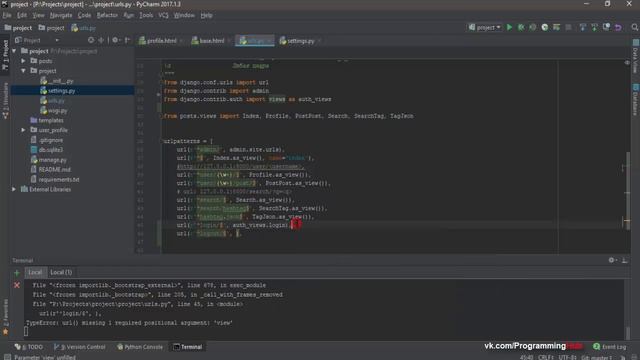
Task: Select manage.py in the project tree
Action: [x=49, y=160]
